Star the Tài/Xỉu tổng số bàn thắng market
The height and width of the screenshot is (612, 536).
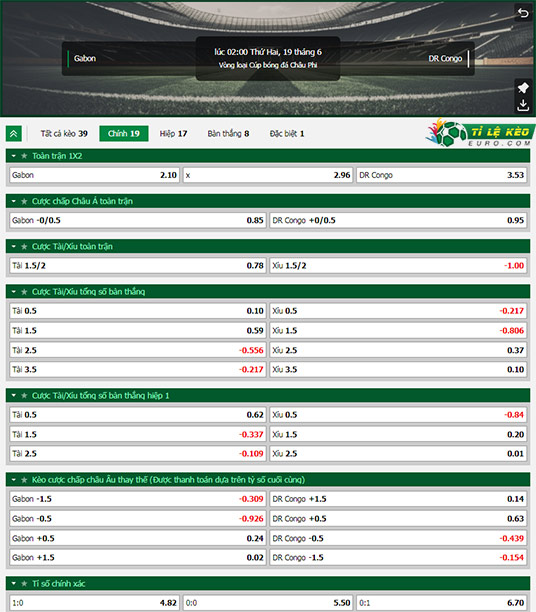[x=24, y=292]
